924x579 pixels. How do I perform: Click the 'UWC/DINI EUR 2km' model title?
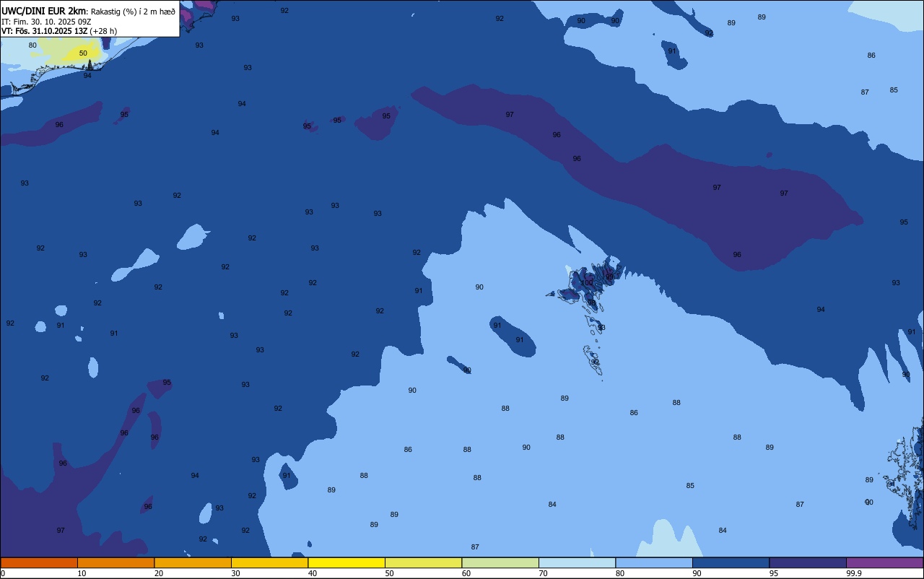click(43, 11)
